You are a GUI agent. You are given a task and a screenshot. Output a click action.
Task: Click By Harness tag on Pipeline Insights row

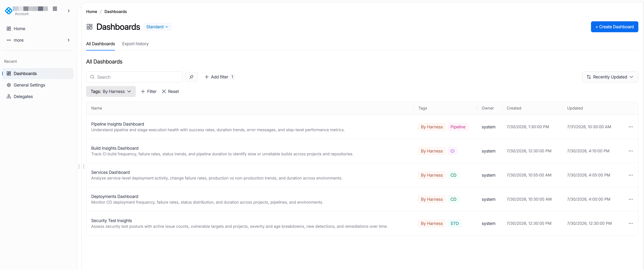click(x=431, y=127)
